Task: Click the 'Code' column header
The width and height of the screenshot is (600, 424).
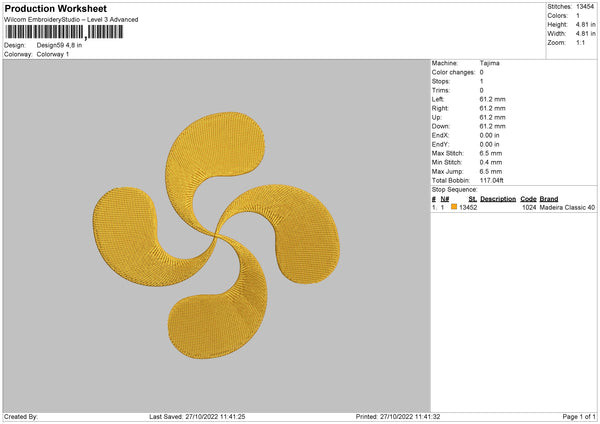Action: 528,199
